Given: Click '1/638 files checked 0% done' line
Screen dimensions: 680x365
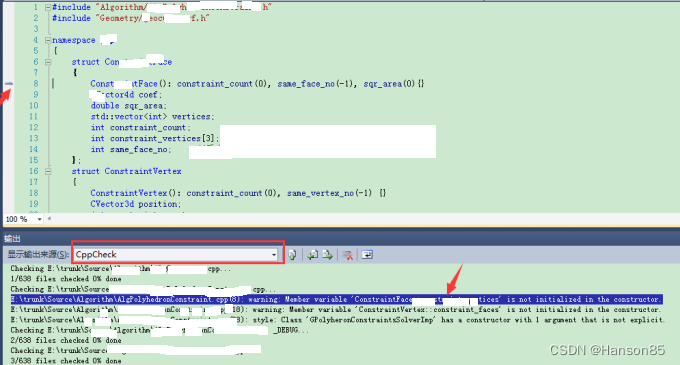Looking at the screenshot, I should 66,279.
